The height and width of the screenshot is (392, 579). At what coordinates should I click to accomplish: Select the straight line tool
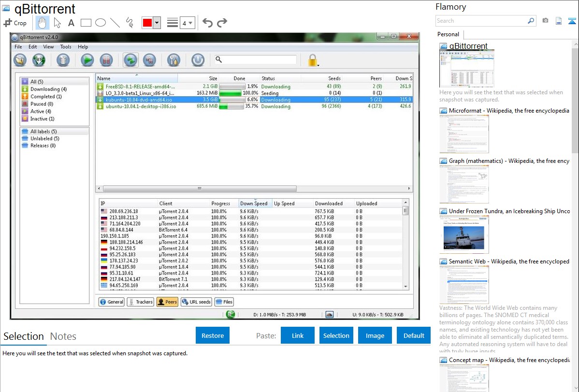click(x=115, y=23)
